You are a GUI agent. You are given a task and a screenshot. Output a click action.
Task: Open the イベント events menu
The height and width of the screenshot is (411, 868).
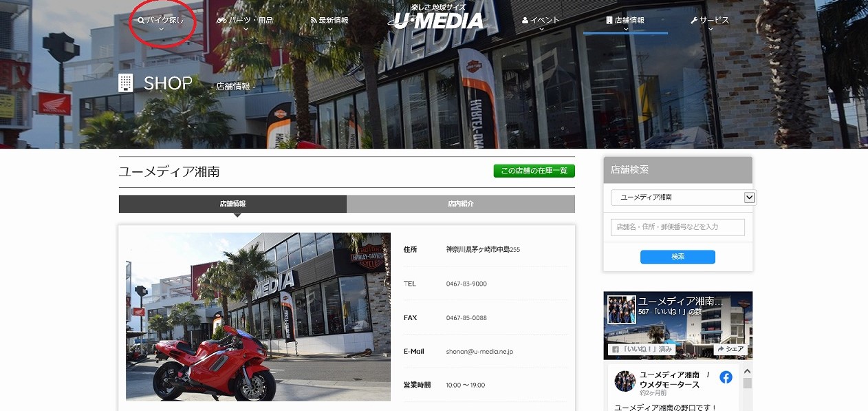click(541, 21)
